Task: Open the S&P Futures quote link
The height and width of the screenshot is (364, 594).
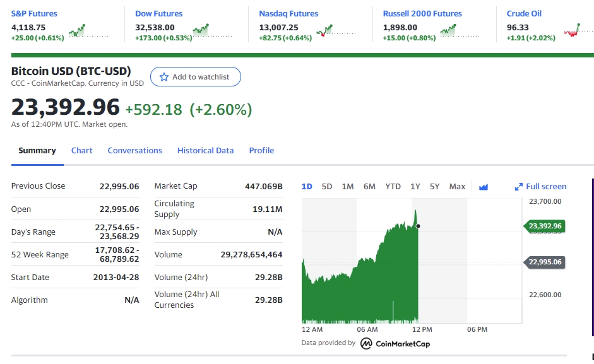Action: coord(34,14)
